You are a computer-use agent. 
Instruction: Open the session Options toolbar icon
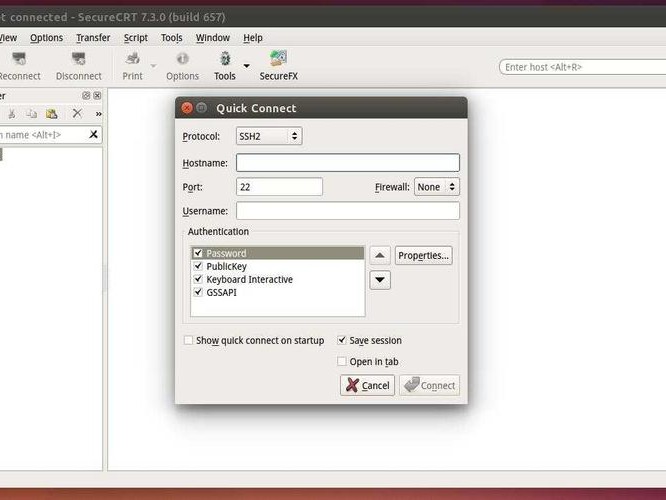[182, 59]
